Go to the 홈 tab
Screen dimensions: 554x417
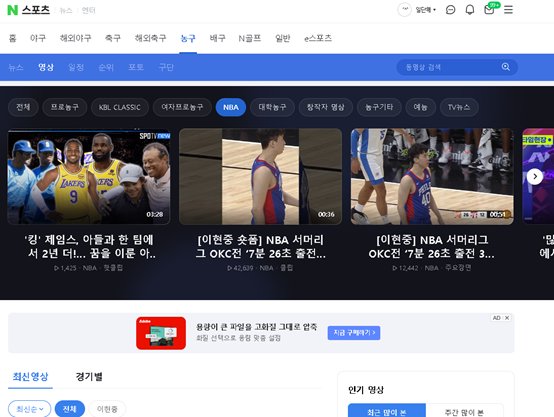tap(12, 38)
